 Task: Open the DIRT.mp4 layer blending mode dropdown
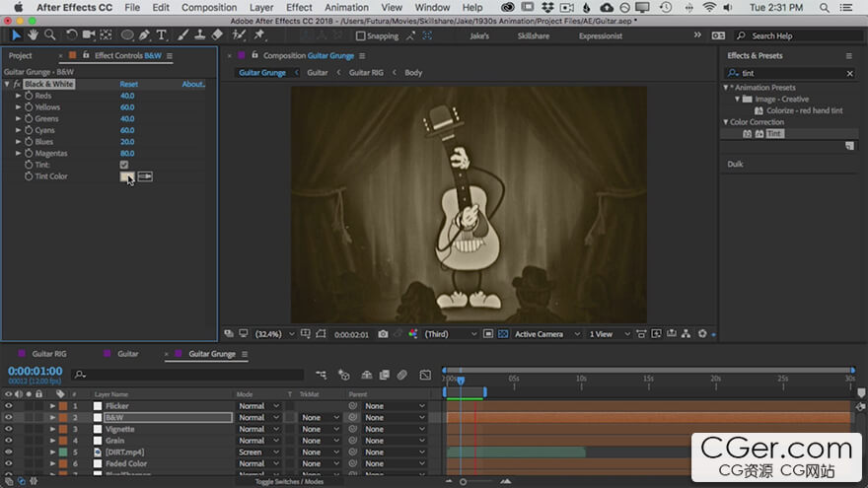(x=256, y=452)
